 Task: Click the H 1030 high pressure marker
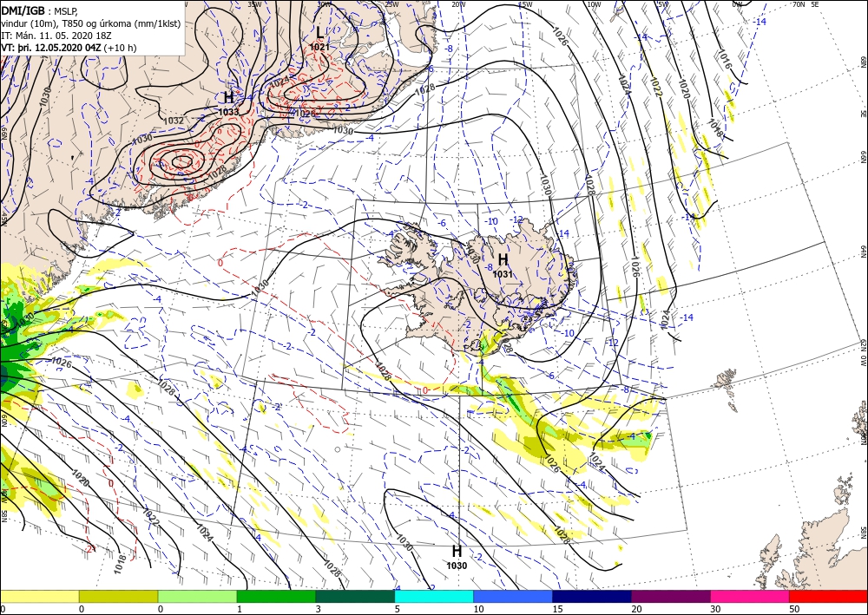457,556
